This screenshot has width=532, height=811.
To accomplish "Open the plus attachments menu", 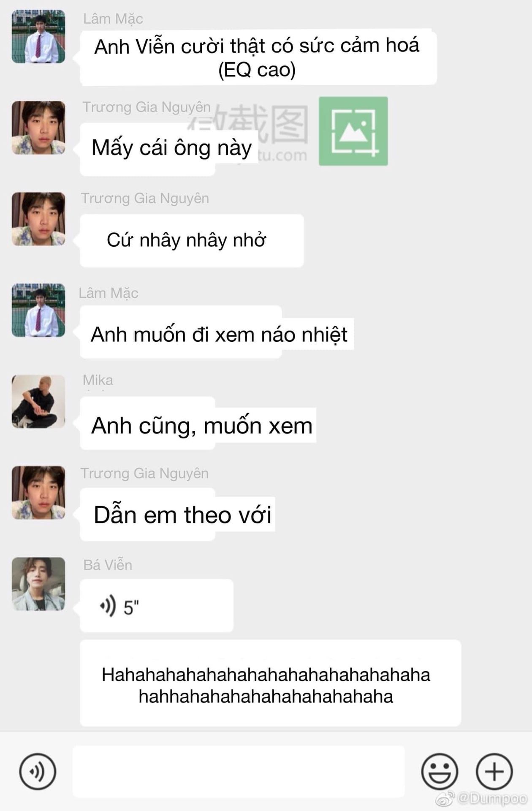I will click(494, 771).
